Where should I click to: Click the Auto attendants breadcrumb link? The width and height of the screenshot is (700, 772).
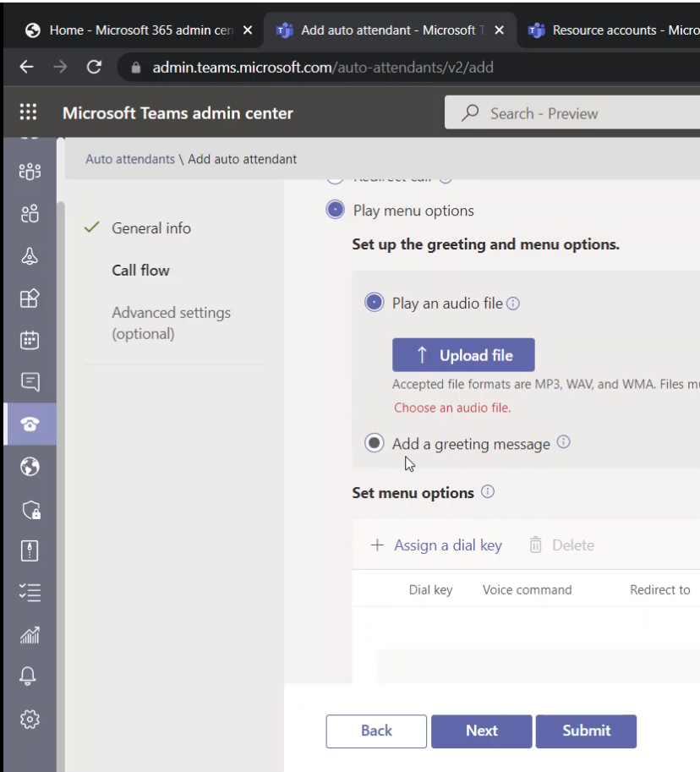click(130, 159)
